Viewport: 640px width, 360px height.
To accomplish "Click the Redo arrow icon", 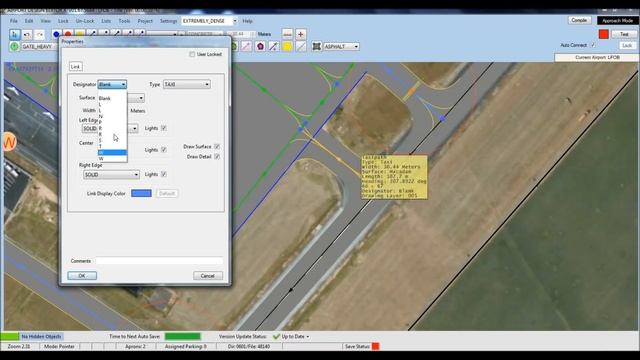I will point(39,35).
